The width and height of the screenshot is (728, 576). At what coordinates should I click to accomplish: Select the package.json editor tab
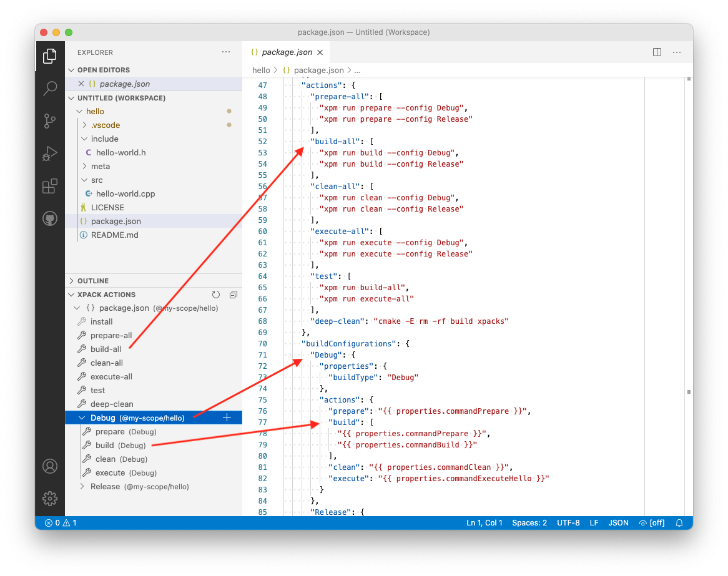coord(285,52)
